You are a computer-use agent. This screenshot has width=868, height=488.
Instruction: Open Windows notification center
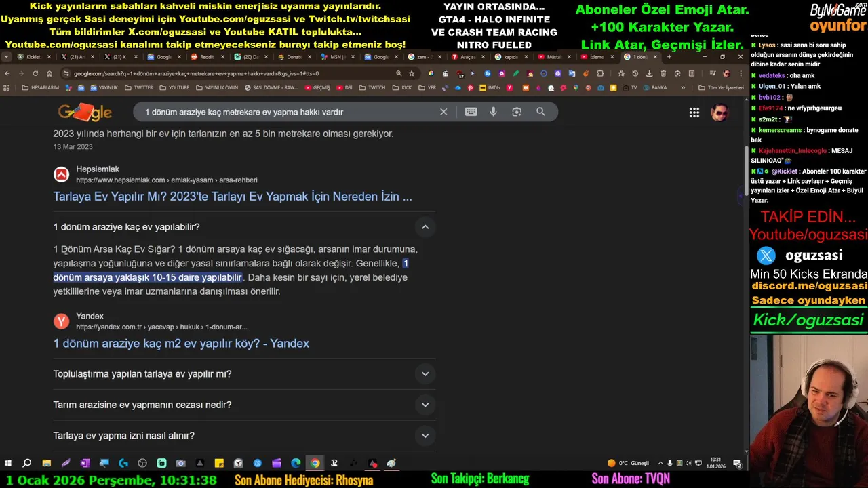pos(737,463)
